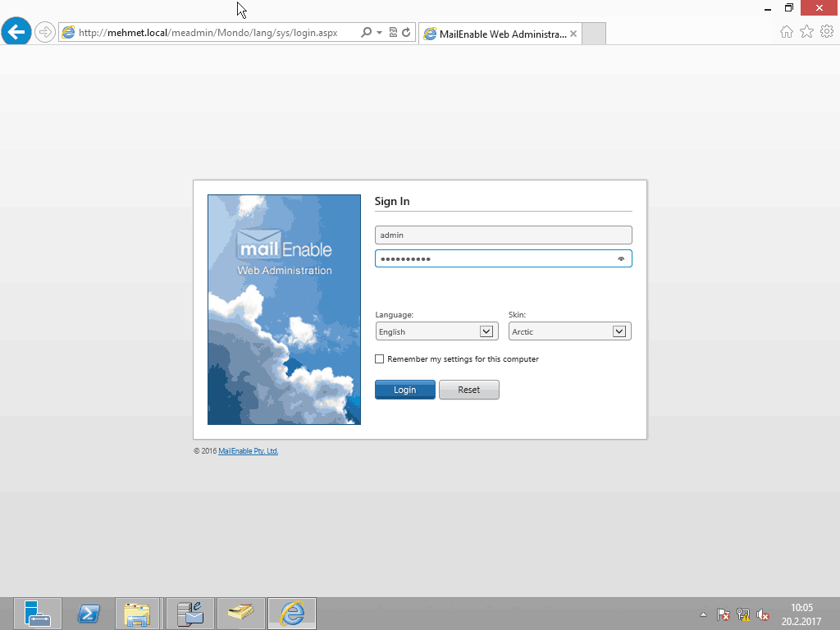Open Server Manager from the taskbar
Screen dimensions: 840x630
[x=38, y=614]
